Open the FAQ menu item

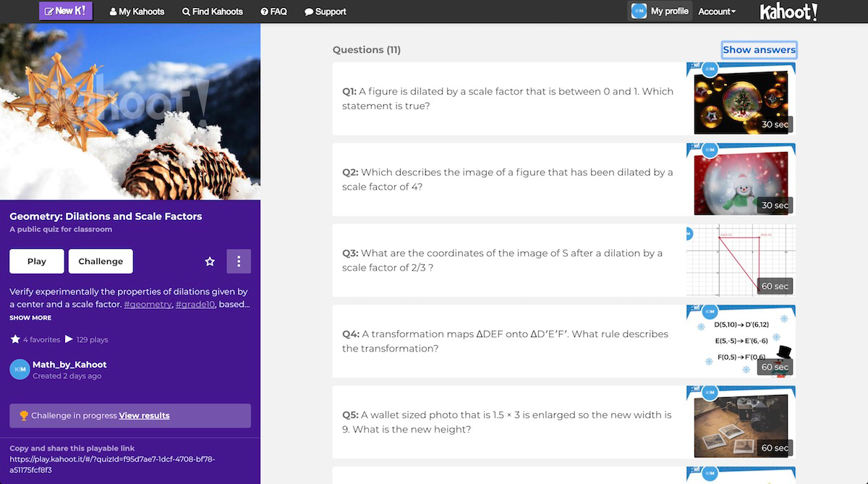click(x=273, y=12)
